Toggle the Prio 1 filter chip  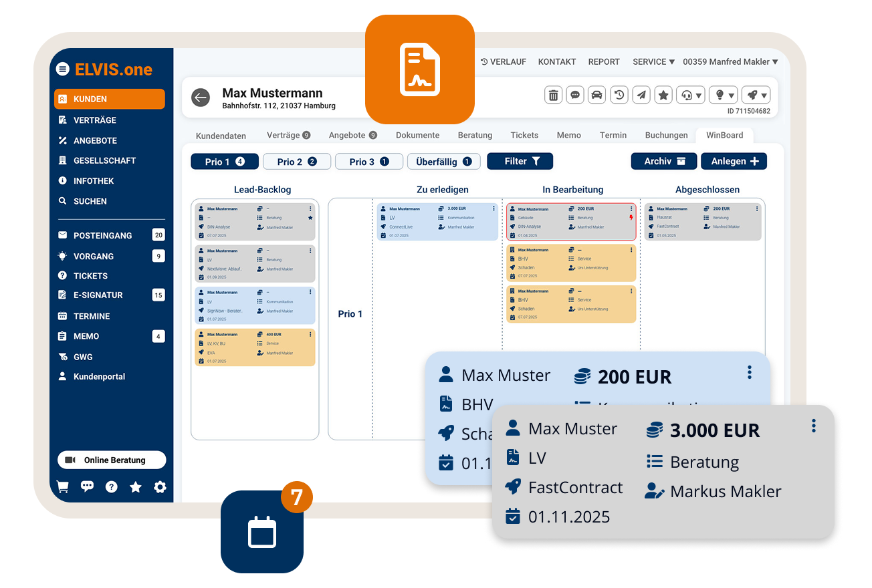(x=224, y=162)
